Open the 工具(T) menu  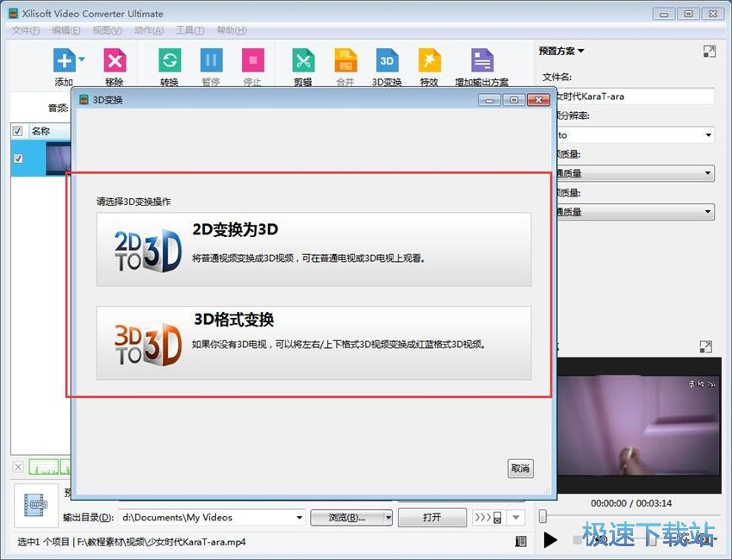[x=190, y=30]
